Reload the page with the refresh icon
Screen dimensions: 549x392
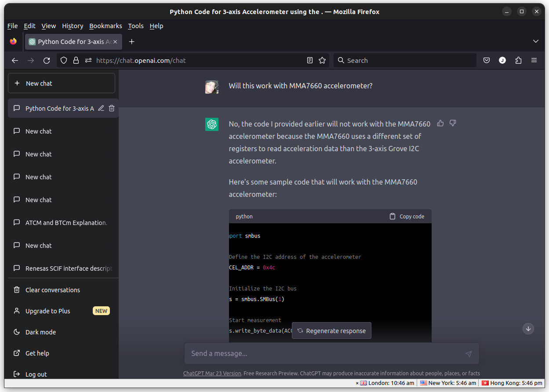click(47, 61)
